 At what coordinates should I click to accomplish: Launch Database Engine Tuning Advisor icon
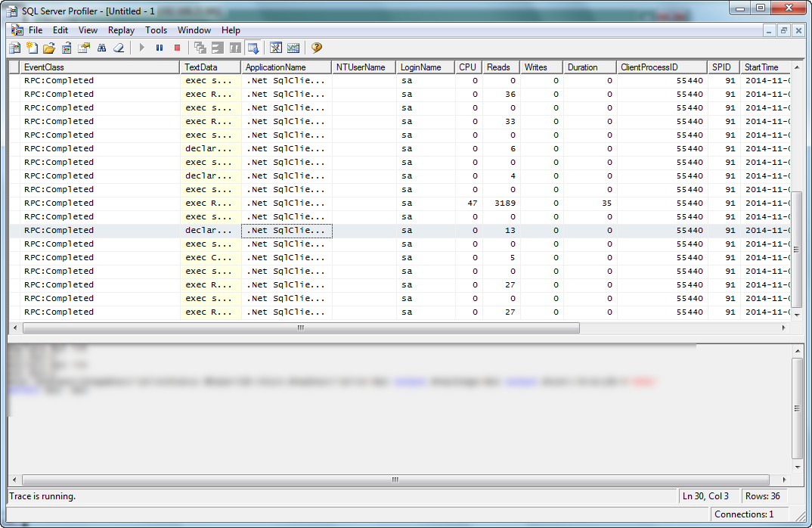click(x=276, y=48)
